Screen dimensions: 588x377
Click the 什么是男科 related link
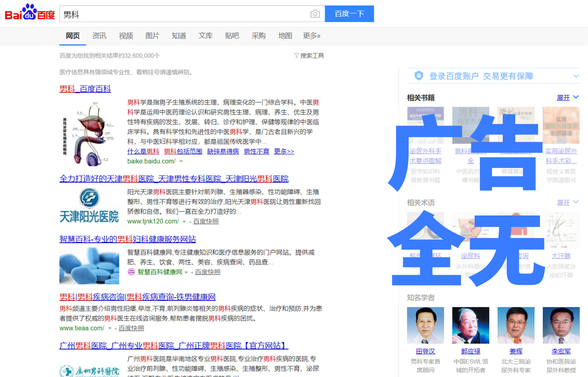click(x=143, y=152)
